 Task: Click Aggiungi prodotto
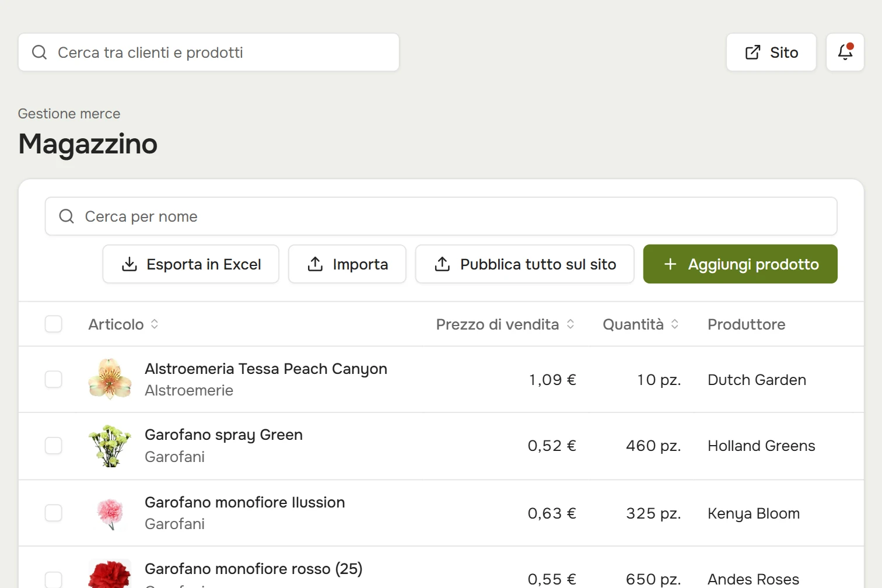(740, 264)
